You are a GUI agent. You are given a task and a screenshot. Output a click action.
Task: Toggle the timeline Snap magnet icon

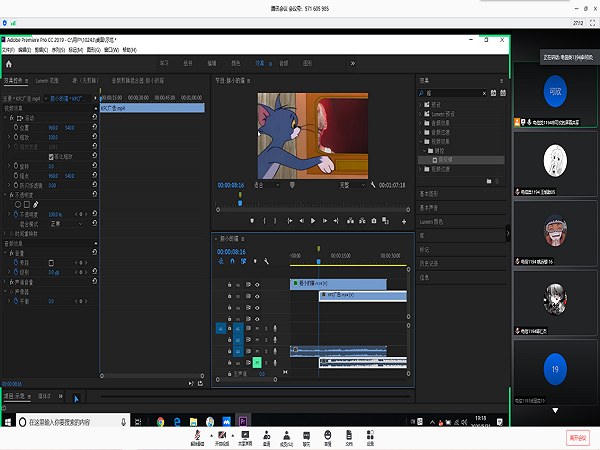232,262
